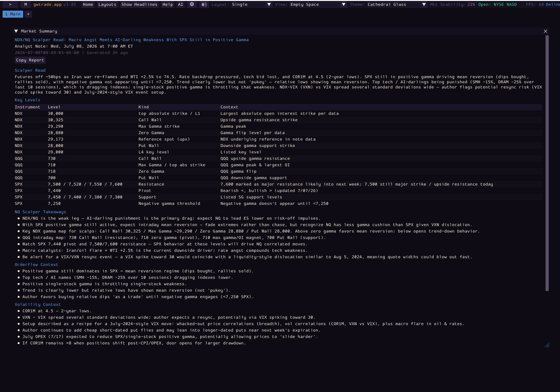The height and width of the screenshot is (392, 560).
Task: Click the SPX 7,440 Pivot level
Action: click(54, 191)
